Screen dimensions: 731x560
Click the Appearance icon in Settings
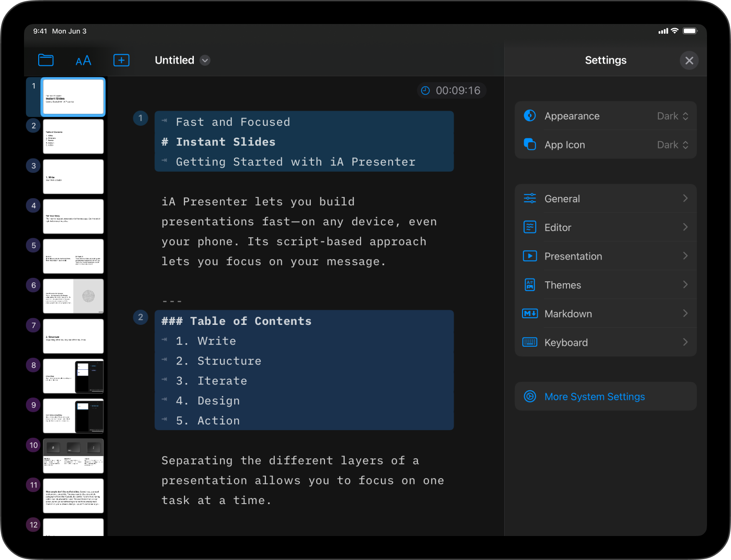(530, 116)
